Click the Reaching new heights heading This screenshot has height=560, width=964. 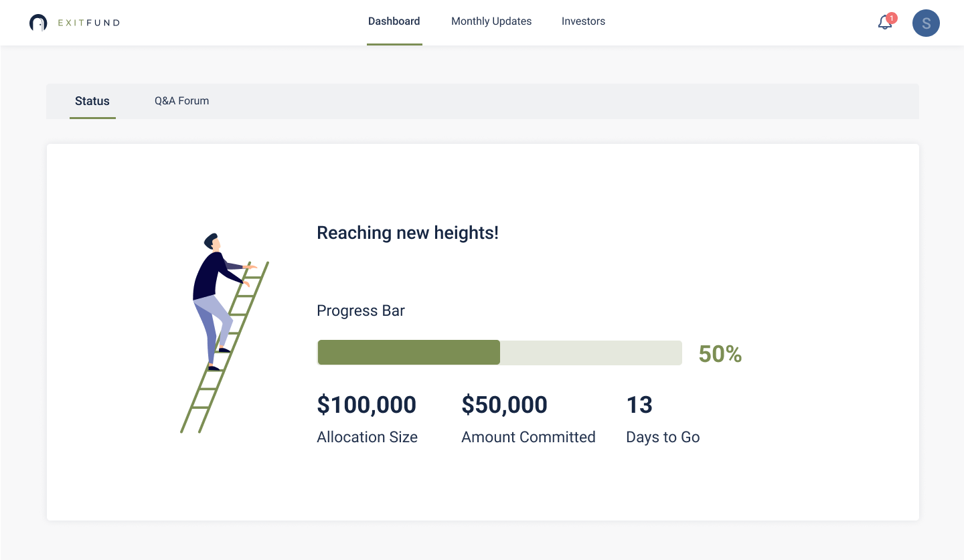[408, 233]
